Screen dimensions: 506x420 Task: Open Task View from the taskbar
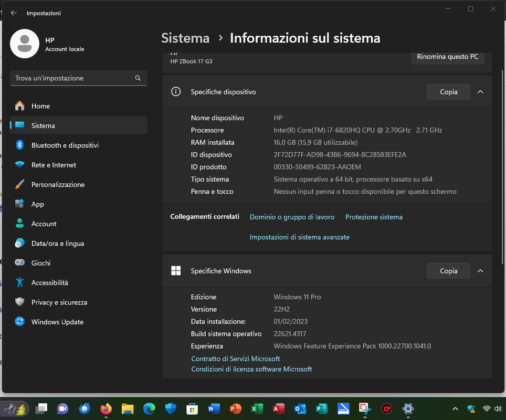pyautogui.click(x=41, y=408)
